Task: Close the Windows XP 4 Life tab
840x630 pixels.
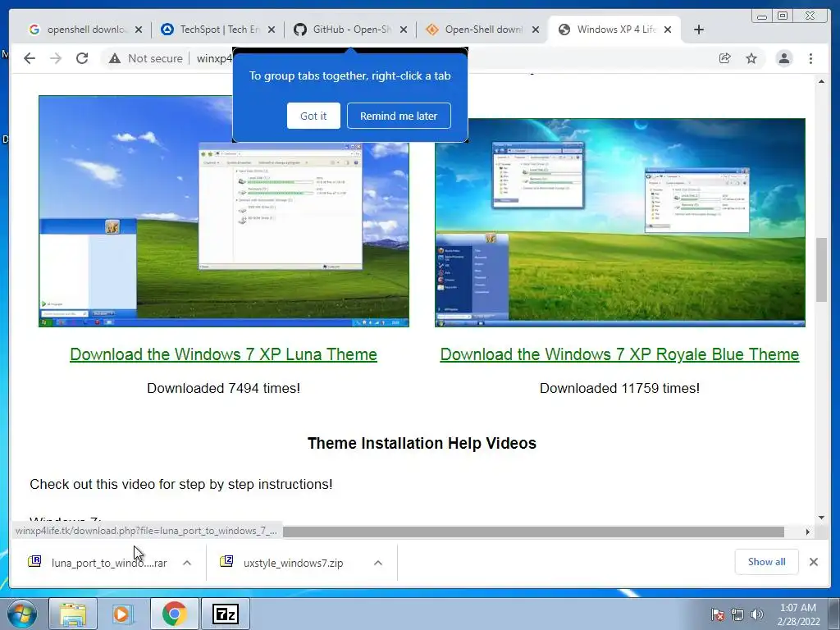Action: (x=668, y=30)
